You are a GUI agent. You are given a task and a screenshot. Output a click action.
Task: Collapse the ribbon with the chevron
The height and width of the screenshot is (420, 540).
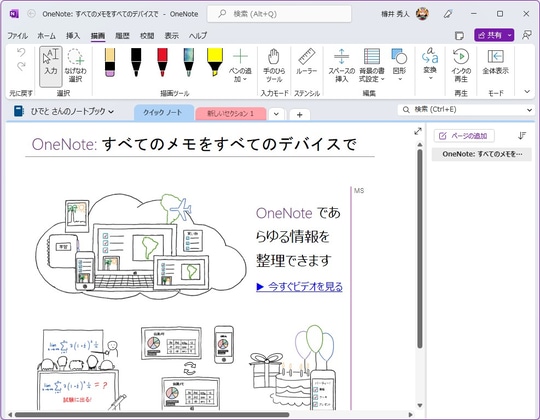[527, 92]
